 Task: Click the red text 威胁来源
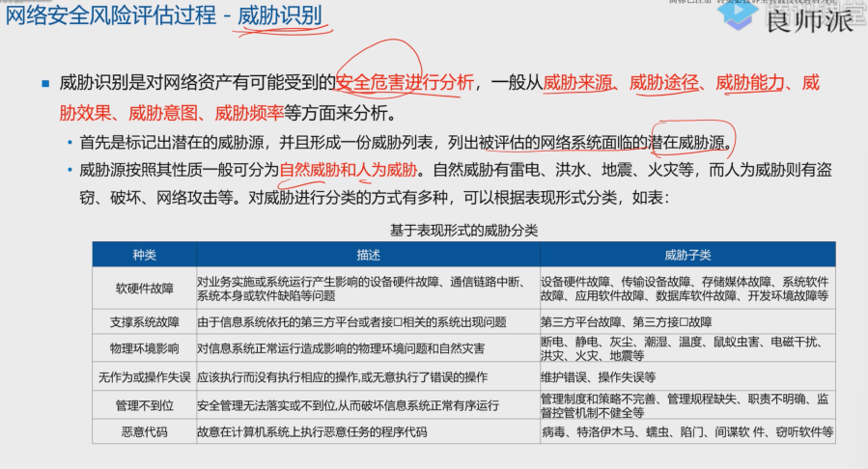click(577, 83)
